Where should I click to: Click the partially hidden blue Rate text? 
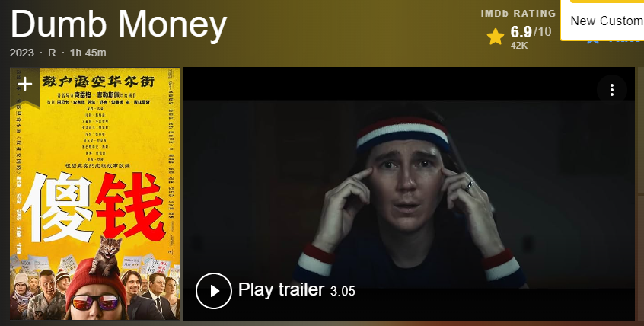[x=624, y=41]
